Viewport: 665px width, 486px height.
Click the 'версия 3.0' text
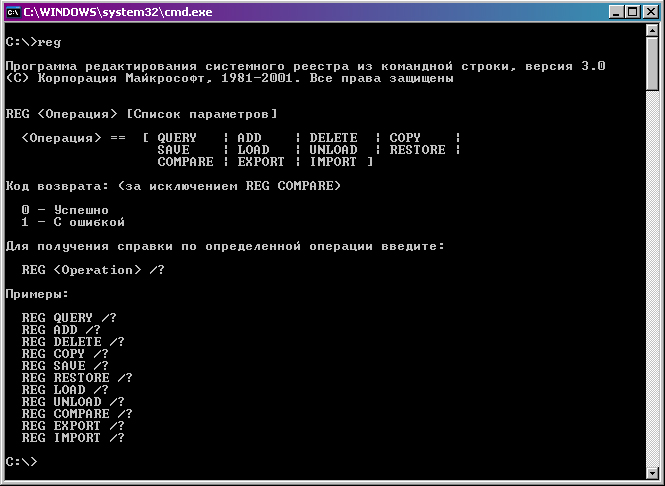[565, 66]
